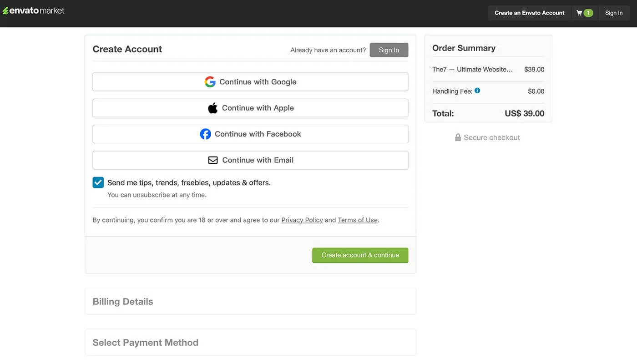Click the Facebook icon on its continue button
This screenshot has height=364, width=637.
pyautogui.click(x=206, y=134)
